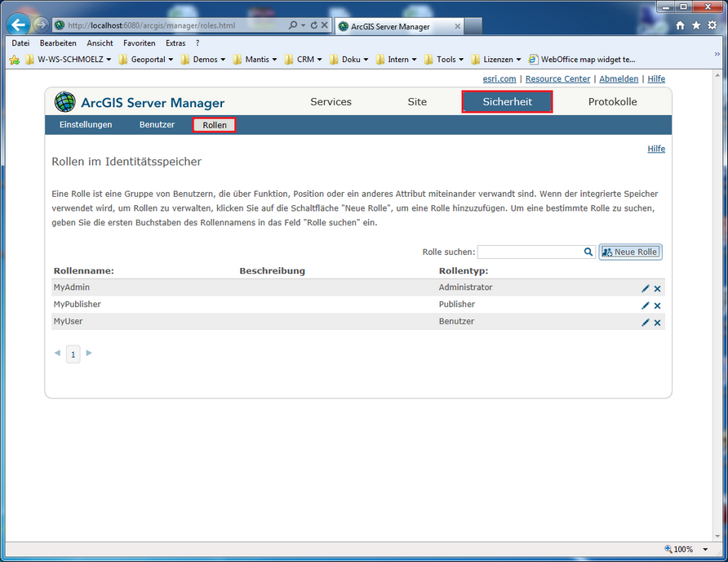The width and height of the screenshot is (728, 562).
Task: Go to Resource Center
Action: pos(557,78)
